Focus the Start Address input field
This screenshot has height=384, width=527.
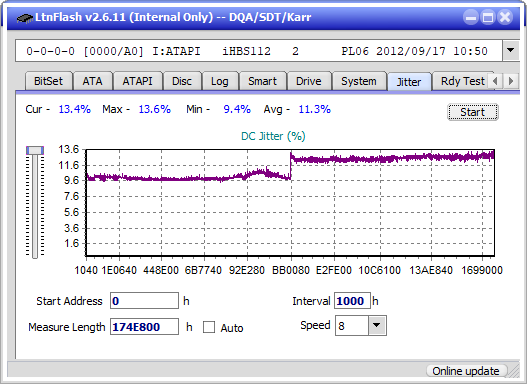pos(145,301)
